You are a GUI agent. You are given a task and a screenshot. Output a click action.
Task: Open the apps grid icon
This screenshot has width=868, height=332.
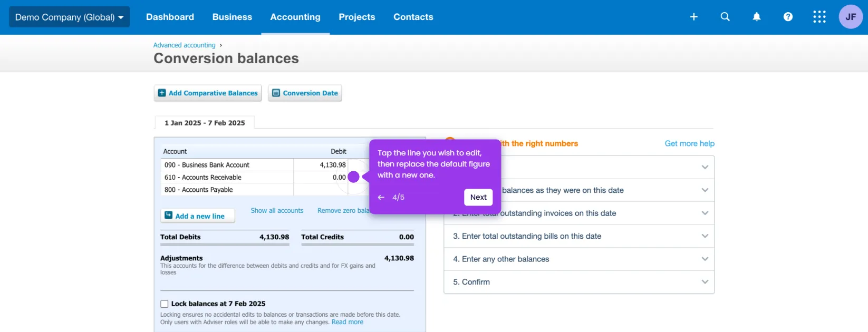(x=819, y=17)
